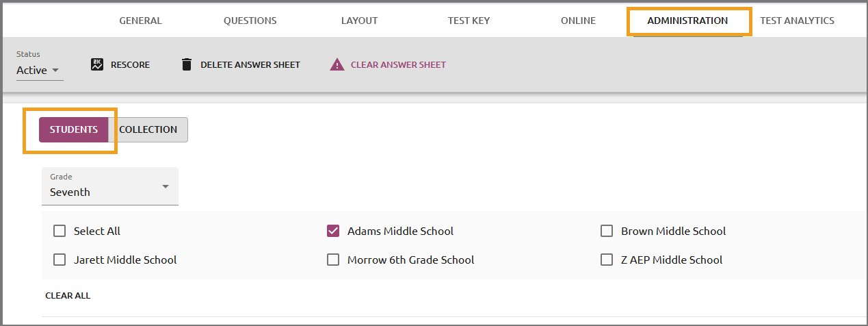The height and width of the screenshot is (326, 868).
Task: Uncheck the Adams Middle School checkbox
Action: click(333, 231)
